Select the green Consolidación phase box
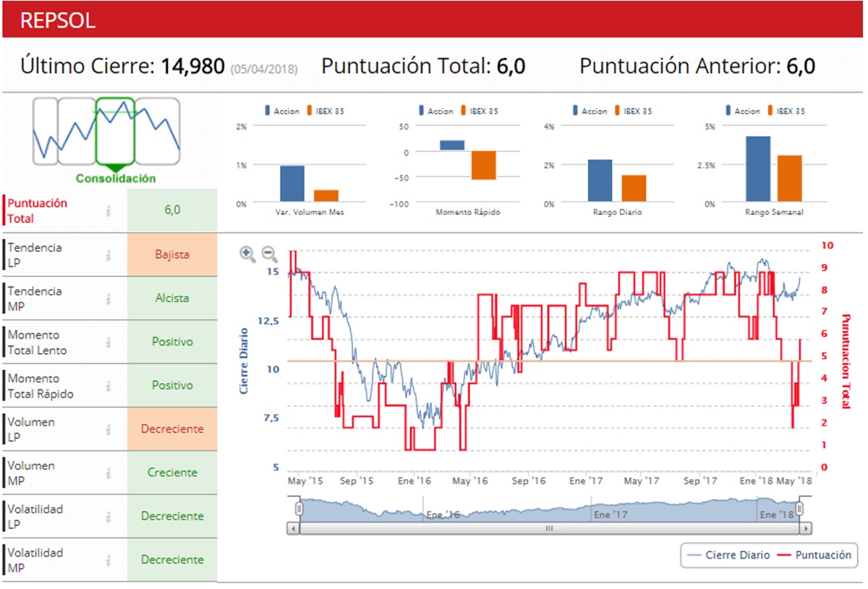868x589 pixels. [x=115, y=130]
